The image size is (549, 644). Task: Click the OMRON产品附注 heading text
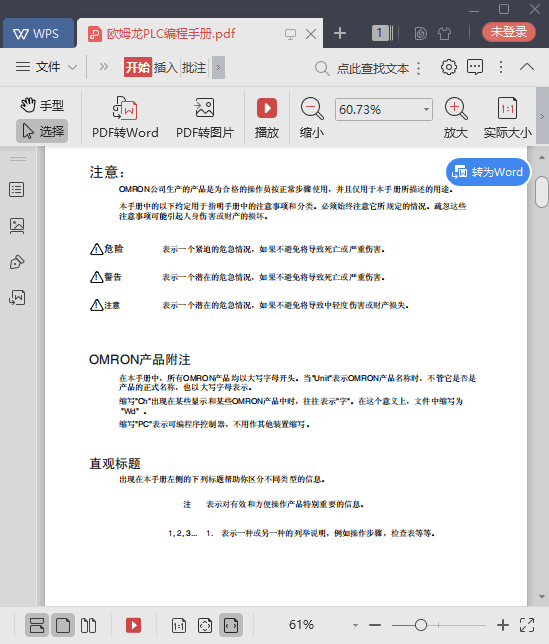click(x=140, y=360)
